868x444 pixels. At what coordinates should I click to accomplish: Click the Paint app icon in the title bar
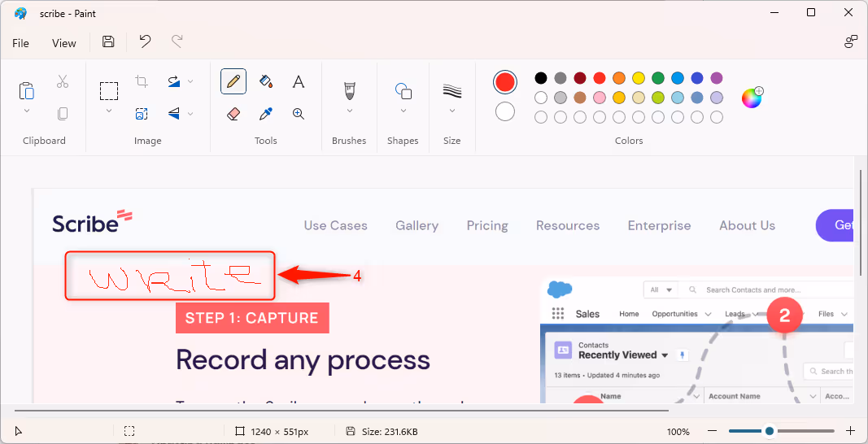(x=20, y=13)
